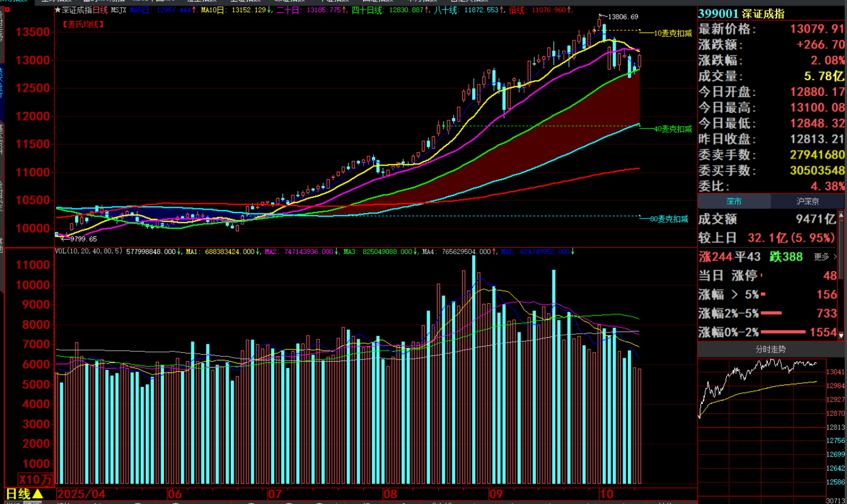Click the 10麦克扣减 marker label
Screen dimensions: 847x504
click(672, 33)
